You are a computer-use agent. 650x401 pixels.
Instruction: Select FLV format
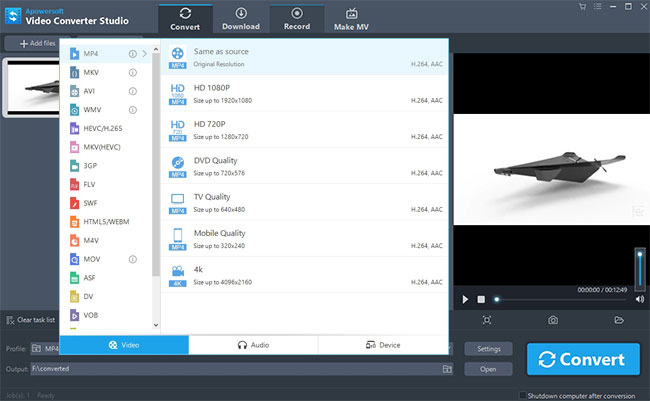pyautogui.click(x=106, y=185)
